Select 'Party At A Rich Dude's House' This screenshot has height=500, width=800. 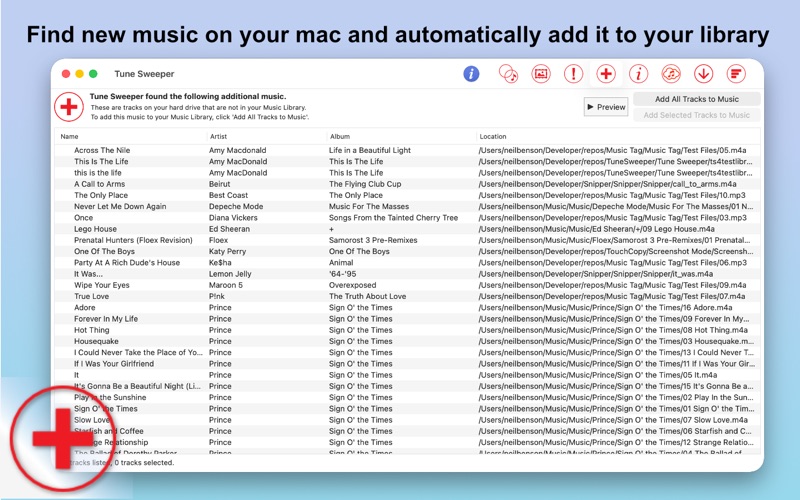[x=127, y=263]
